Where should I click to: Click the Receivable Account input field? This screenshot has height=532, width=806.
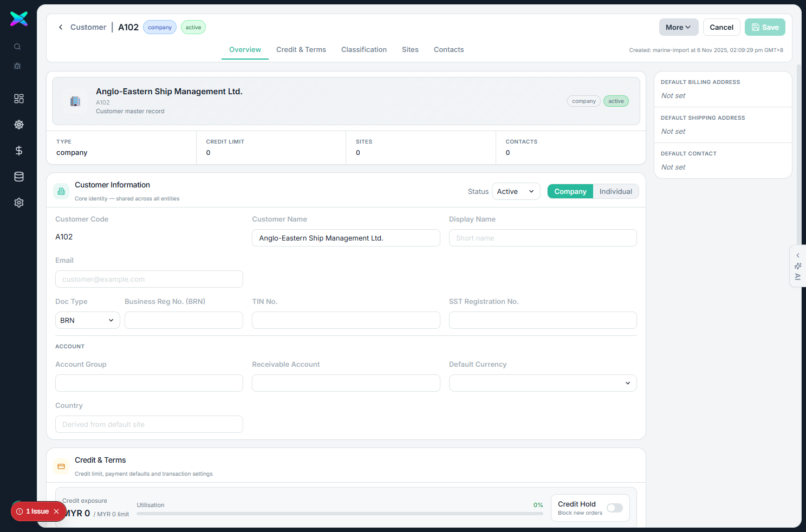pyautogui.click(x=346, y=383)
